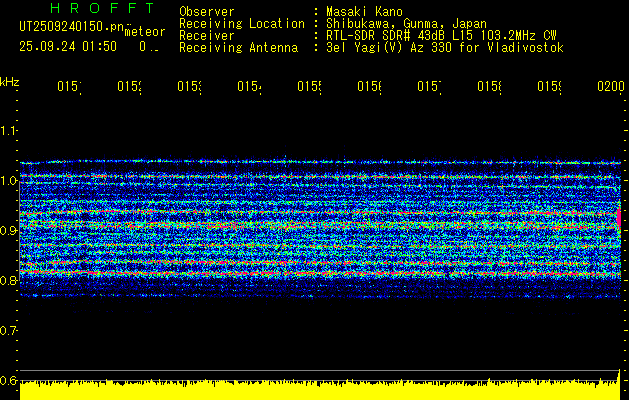The image size is (629, 400).
Task: Click the 0155 time axis marker
Action: 309,86
